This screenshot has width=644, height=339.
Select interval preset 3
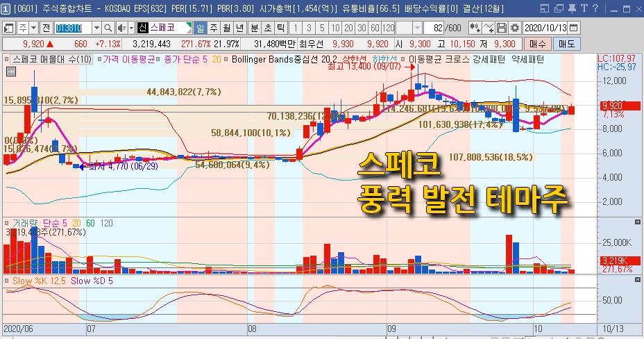coord(309,28)
